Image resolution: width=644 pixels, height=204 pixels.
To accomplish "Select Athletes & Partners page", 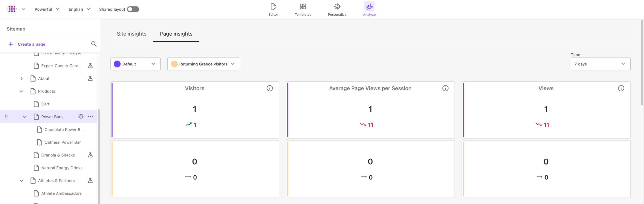I will 56,181.
